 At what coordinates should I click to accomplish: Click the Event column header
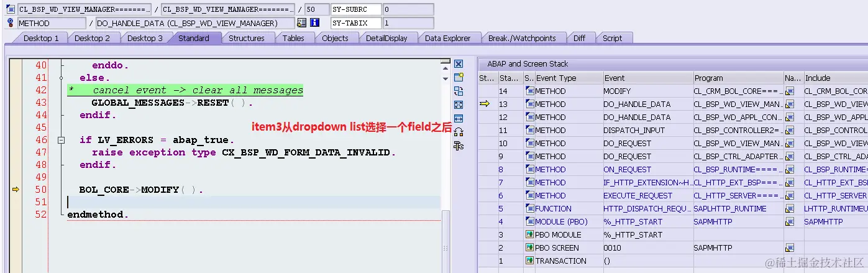coord(647,78)
